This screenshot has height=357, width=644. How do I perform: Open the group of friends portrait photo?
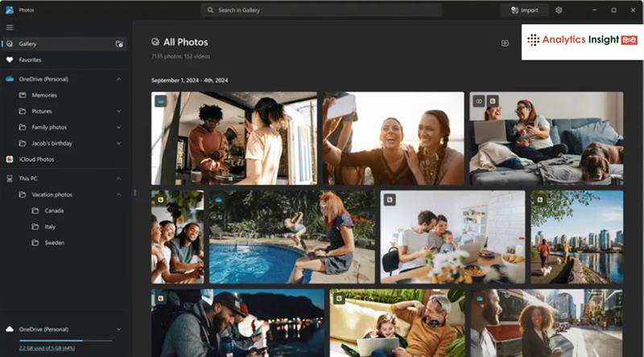pyautogui.click(x=177, y=236)
